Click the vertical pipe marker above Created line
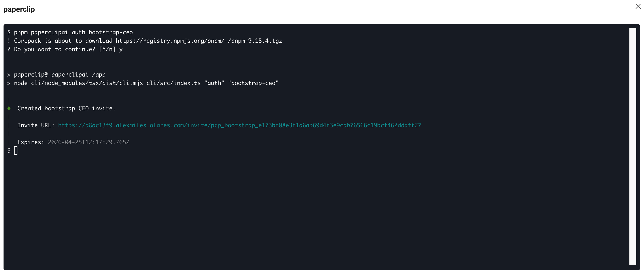 9,100
